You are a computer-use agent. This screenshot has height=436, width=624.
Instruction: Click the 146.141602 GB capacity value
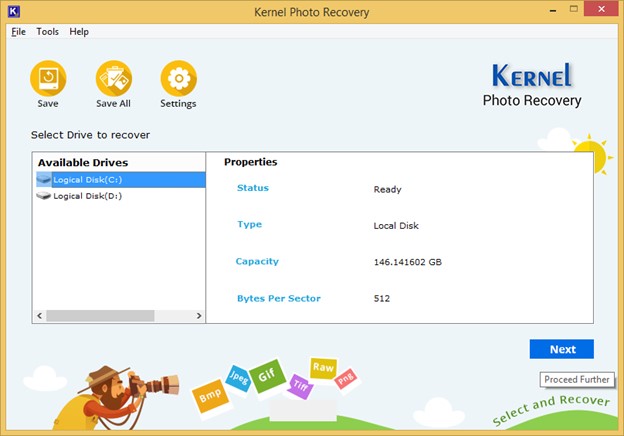click(408, 262)
